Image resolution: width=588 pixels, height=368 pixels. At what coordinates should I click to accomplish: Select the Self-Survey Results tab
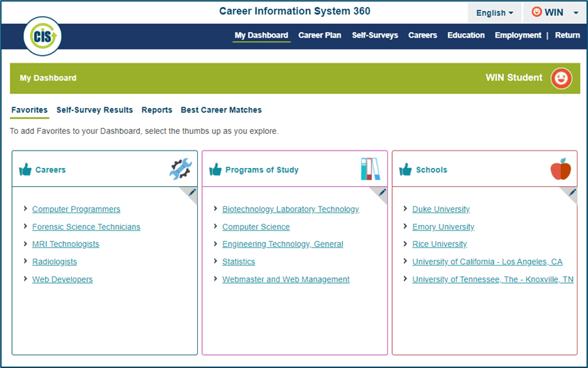[x=95, y=110]
